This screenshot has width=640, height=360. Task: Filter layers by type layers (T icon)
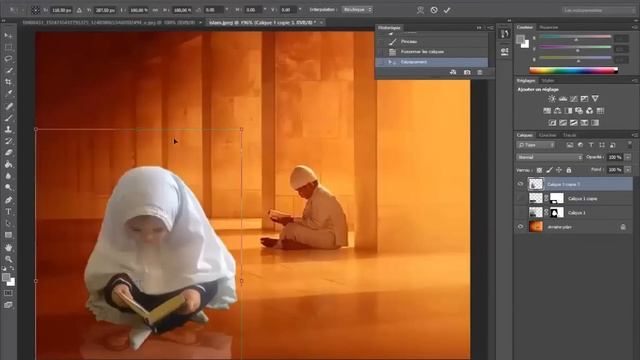coord(591,145)
